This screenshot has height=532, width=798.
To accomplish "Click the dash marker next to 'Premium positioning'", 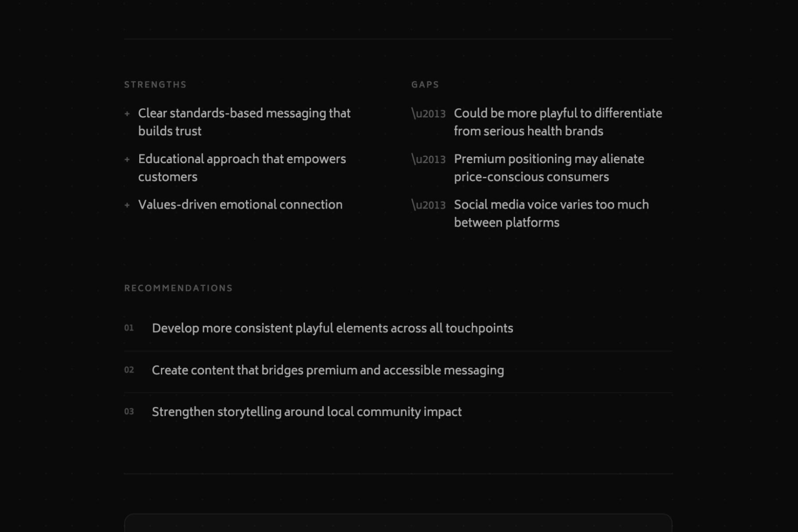I will [x=428, y=159].
